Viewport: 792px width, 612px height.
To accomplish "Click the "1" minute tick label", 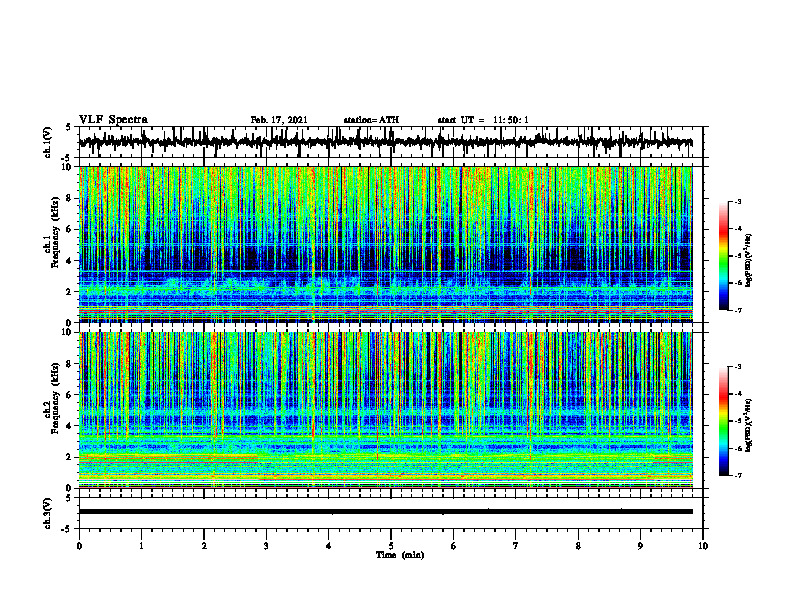I will pos(141,546).
